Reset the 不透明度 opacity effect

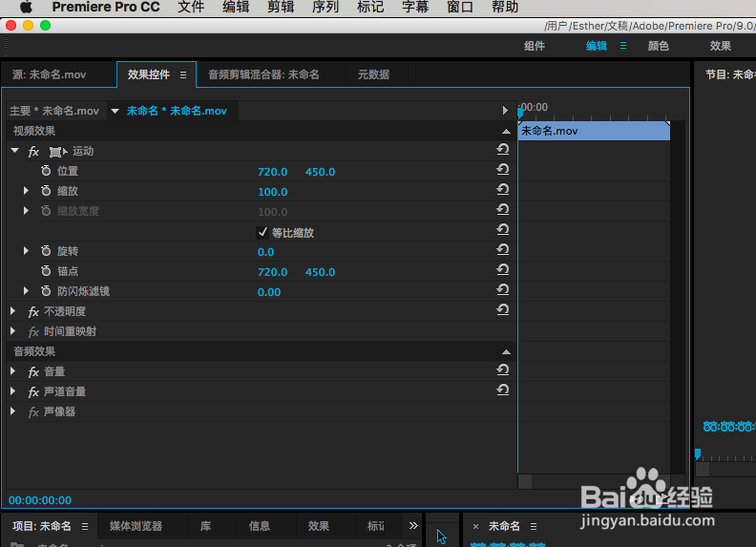(503, 309)
